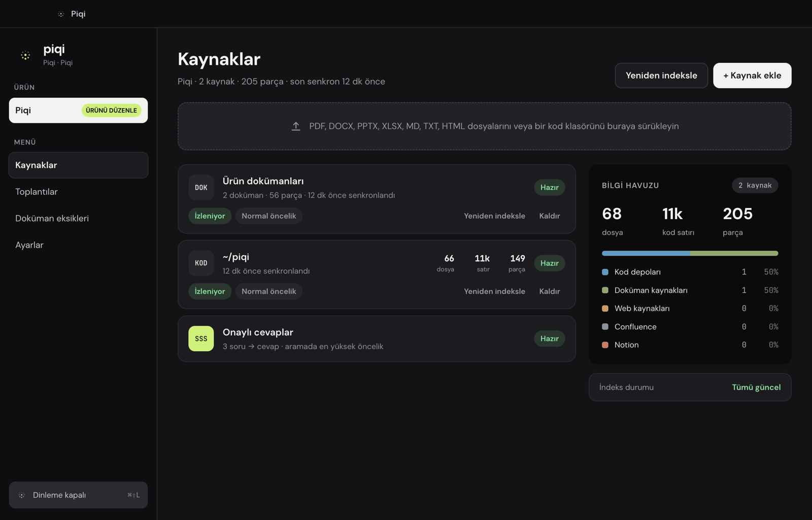Remove the Ürün dokümanları source via Kaldır
This screenshot has width=812, height=520.
(x=550, y=216)
